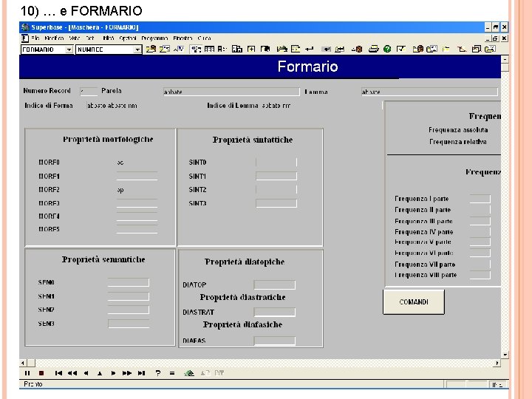Click the Frequenza I parte field
This screenshot has width=532, height=399.
point(480,199)
